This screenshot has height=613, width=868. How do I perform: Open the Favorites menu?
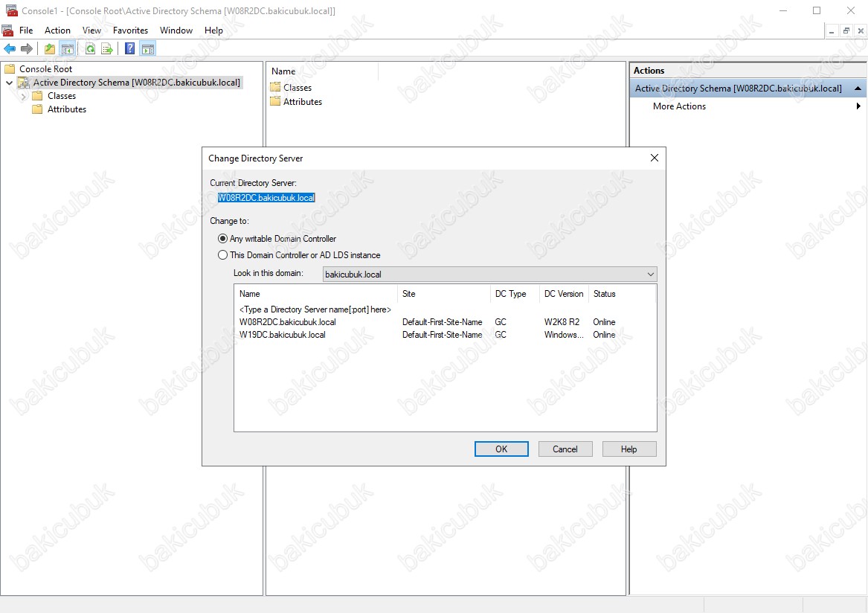pyautogui.click(x=131, y=31)
